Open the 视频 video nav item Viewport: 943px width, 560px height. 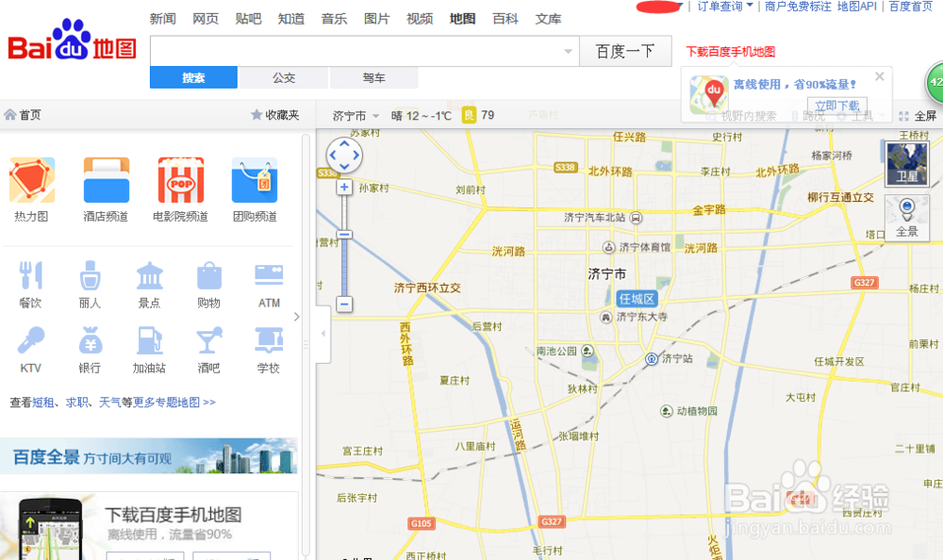pos(420,19)
